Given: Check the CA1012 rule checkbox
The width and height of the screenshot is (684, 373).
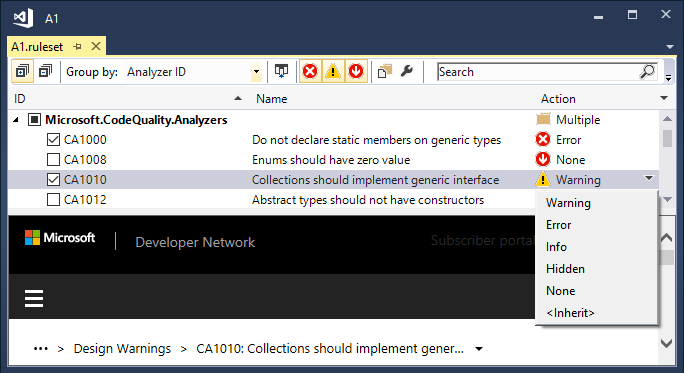Looking at the screenshot, I should (53, 200).
